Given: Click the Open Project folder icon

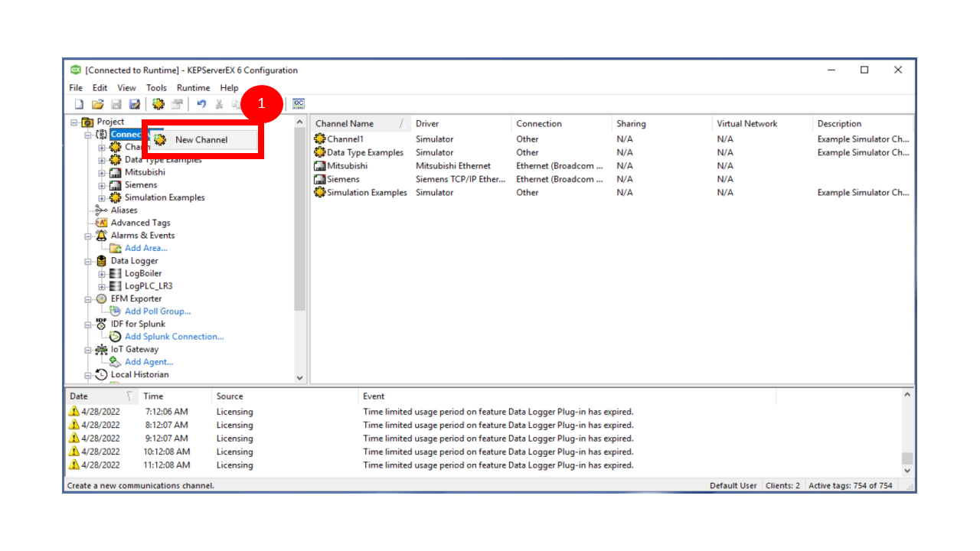Looking at the screenshot, I should [97, 104].
